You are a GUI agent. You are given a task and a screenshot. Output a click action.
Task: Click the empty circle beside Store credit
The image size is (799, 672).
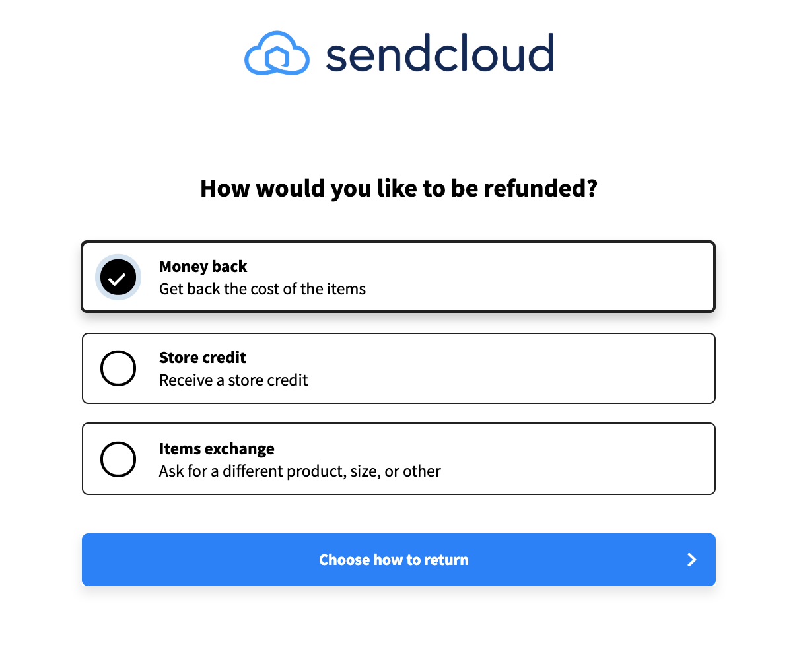click(118, 368)
